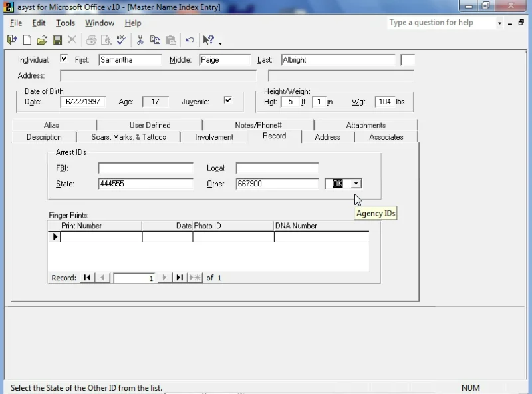Click the First name field
This screenshot has height=394, width=532.
coord(130,60)
